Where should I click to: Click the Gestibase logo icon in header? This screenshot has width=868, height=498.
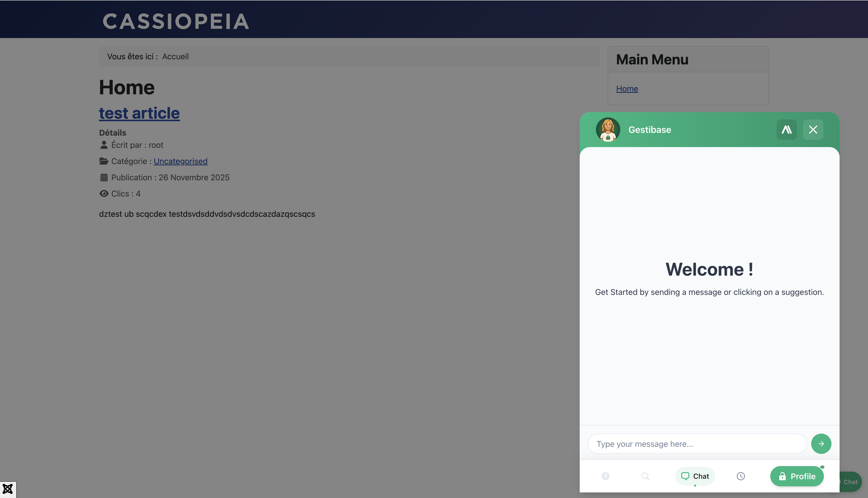click(787, 129)
